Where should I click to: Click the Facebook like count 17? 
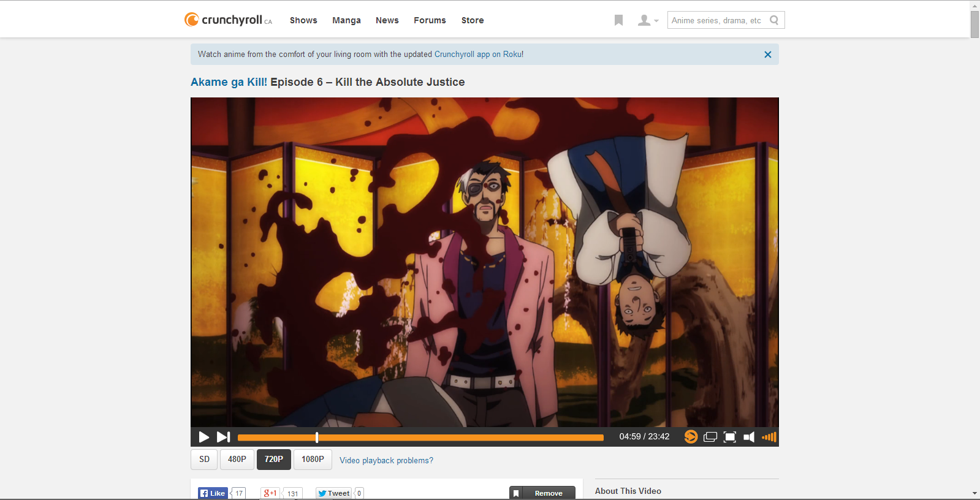(239, 493)
